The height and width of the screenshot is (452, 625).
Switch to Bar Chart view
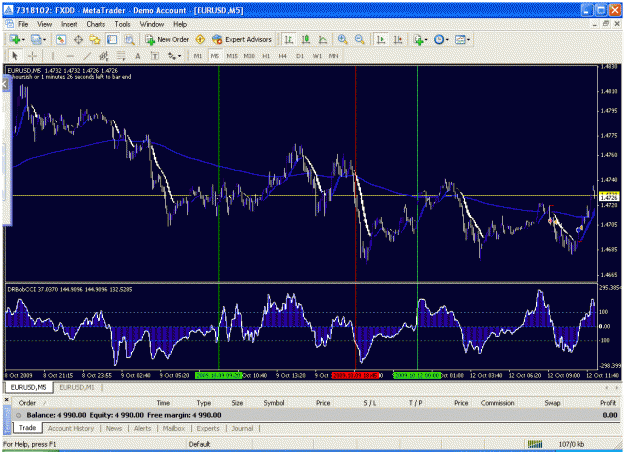click(x=289, y=39)
